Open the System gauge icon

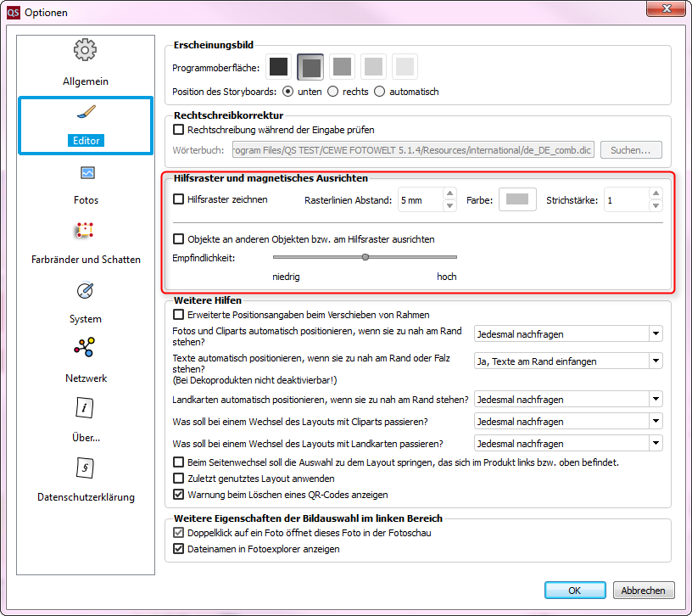click(x=85, y=290)
